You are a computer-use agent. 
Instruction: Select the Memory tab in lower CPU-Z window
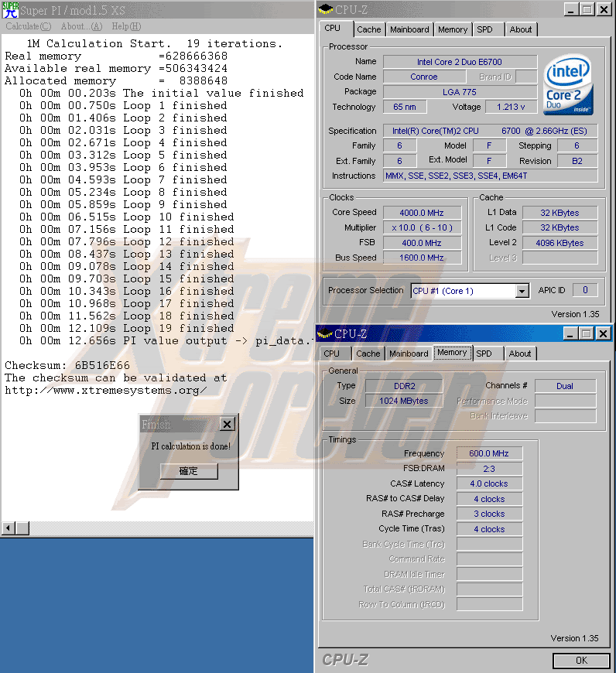pos(452,353)
